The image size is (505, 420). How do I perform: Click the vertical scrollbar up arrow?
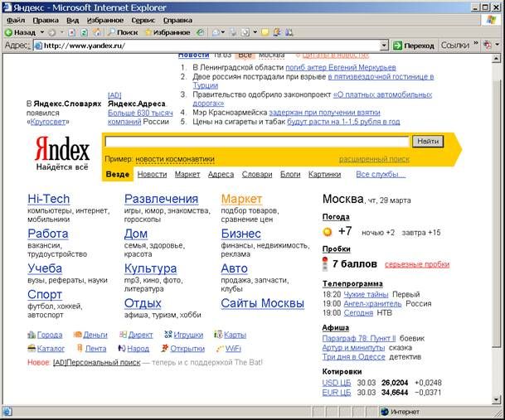pyautogui.click(x=496, y=59)
